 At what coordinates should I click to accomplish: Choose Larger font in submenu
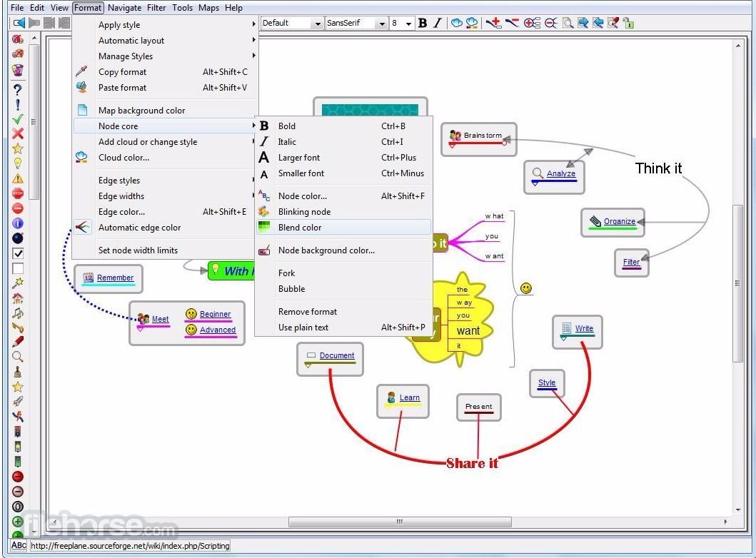[343, 158]
